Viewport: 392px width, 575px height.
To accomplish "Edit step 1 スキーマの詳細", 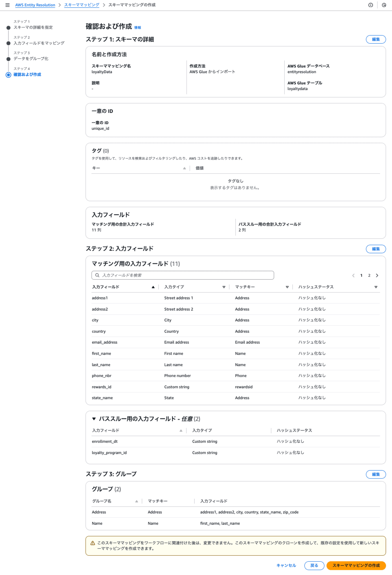I will (376, 39).
